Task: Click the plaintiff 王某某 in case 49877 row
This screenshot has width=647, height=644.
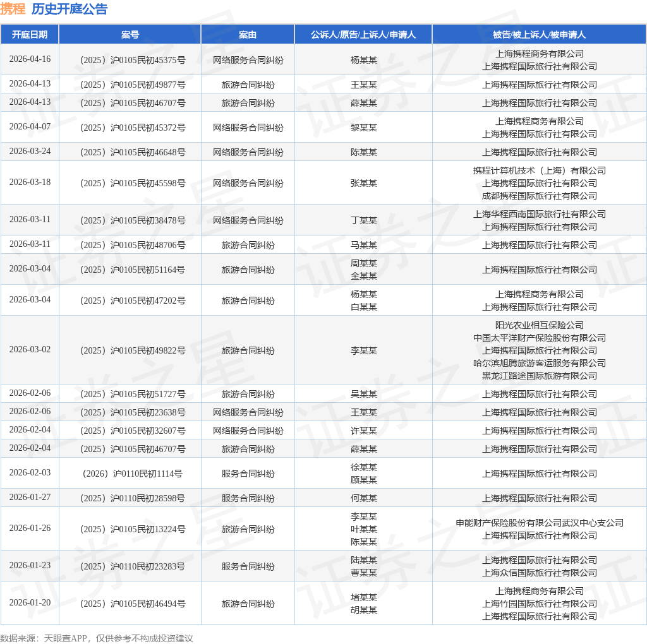Action: pyautogui.click(x=363, y=85)
